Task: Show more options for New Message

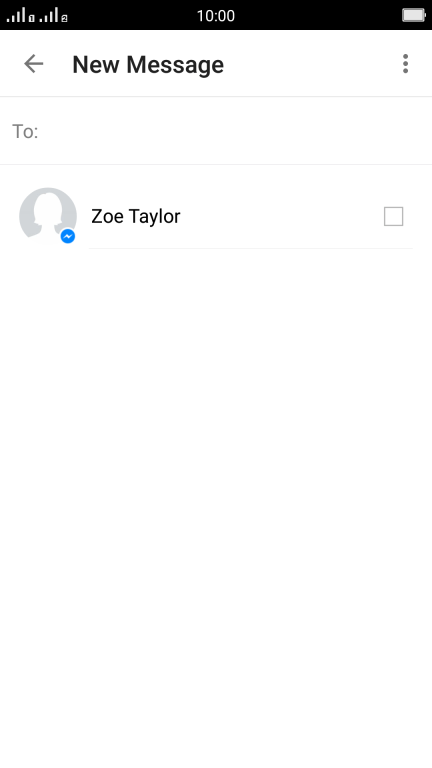Action: pyautogui.click(x=405, y=64)
